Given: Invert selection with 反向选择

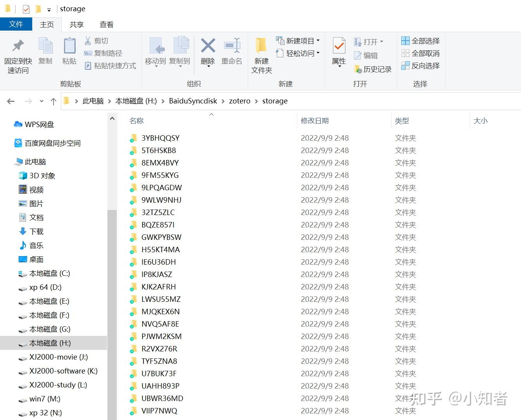Looking at the screenshot, I should point(421,66).
